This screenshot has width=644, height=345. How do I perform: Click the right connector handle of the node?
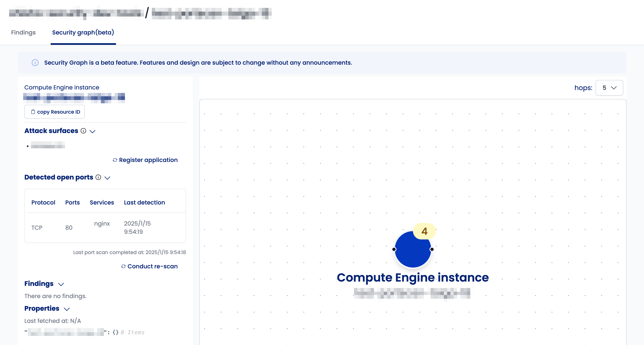pyautogui.click(x=432, y=249)
